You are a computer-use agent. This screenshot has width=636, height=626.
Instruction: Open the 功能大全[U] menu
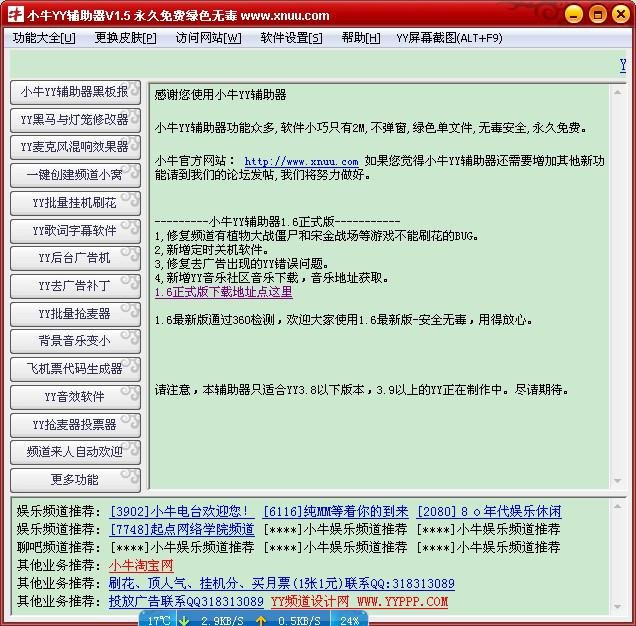[44, 38]
